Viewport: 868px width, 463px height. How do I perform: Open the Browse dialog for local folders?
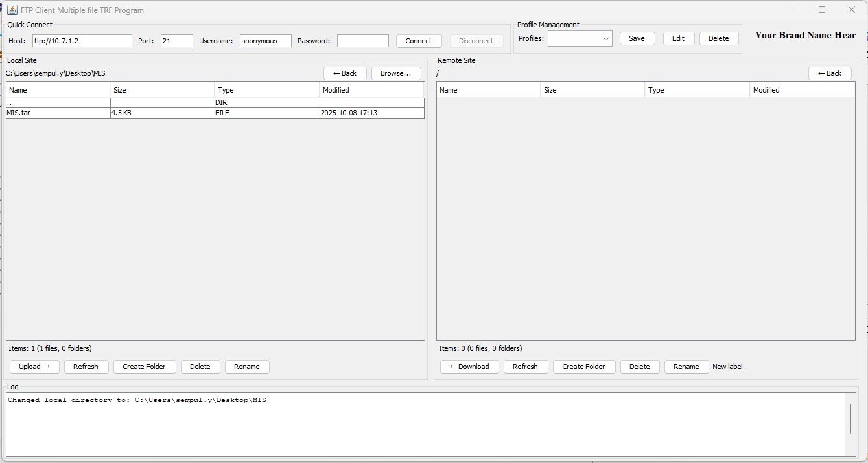[395, 73]
